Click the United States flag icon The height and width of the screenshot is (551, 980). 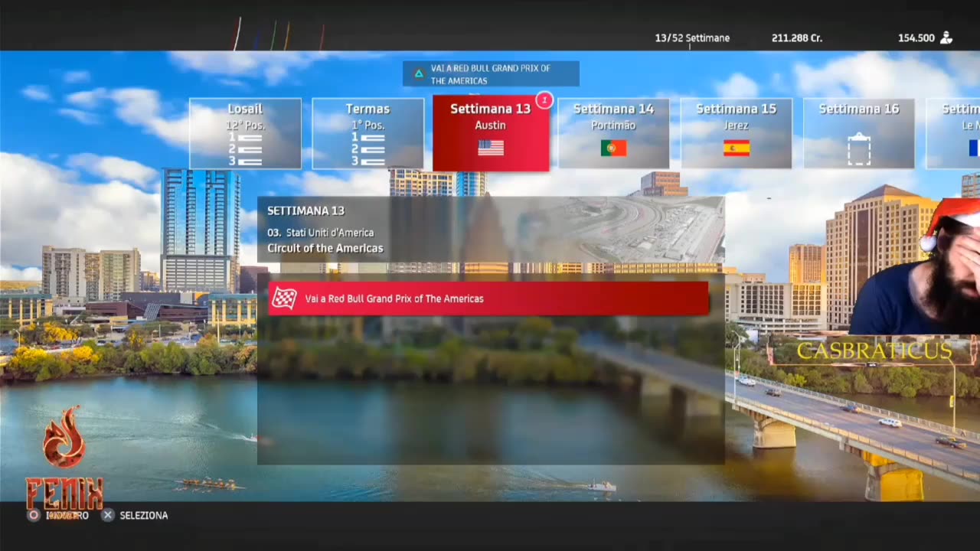[491, 148]
